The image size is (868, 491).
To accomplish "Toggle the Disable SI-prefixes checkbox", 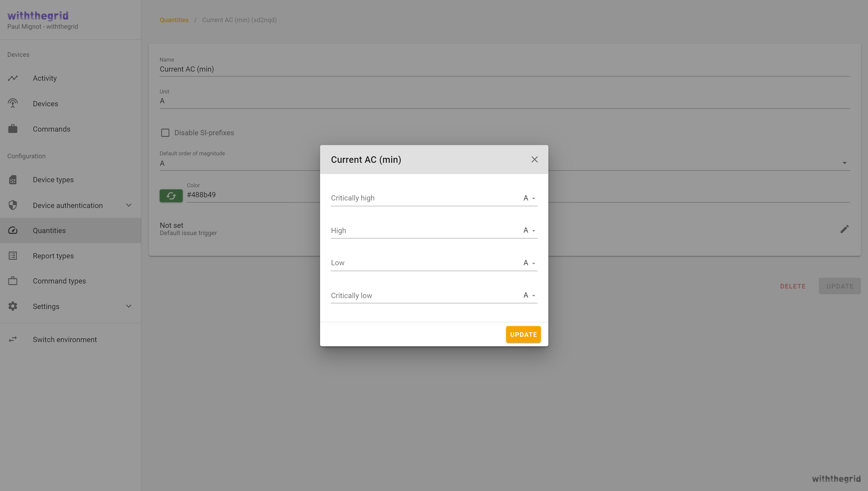I will (165, 132).
